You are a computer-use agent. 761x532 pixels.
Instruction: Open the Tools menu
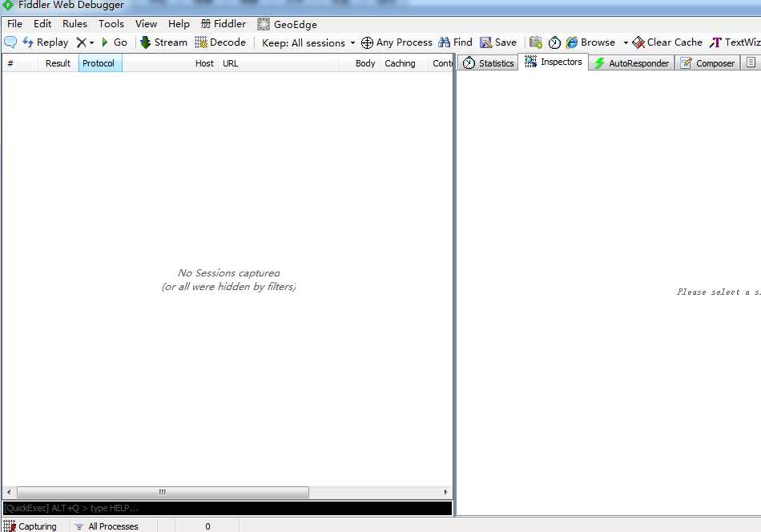point(111,24)
